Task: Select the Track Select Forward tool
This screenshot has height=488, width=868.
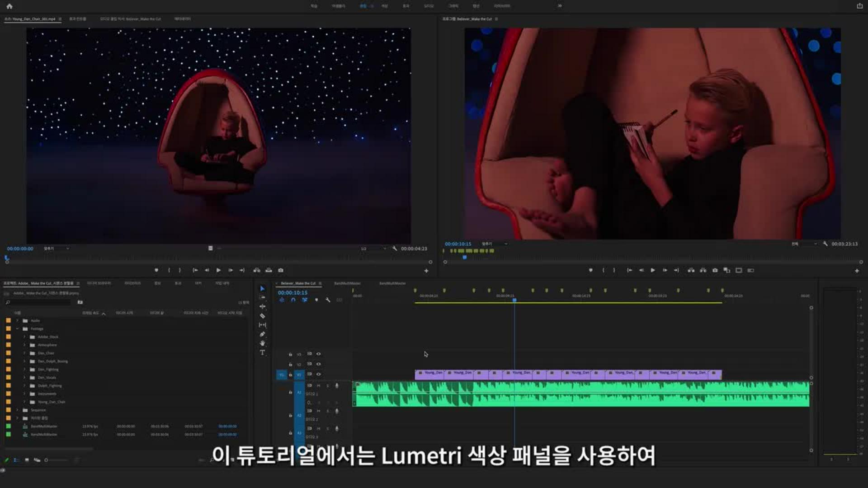Action: 262,297
